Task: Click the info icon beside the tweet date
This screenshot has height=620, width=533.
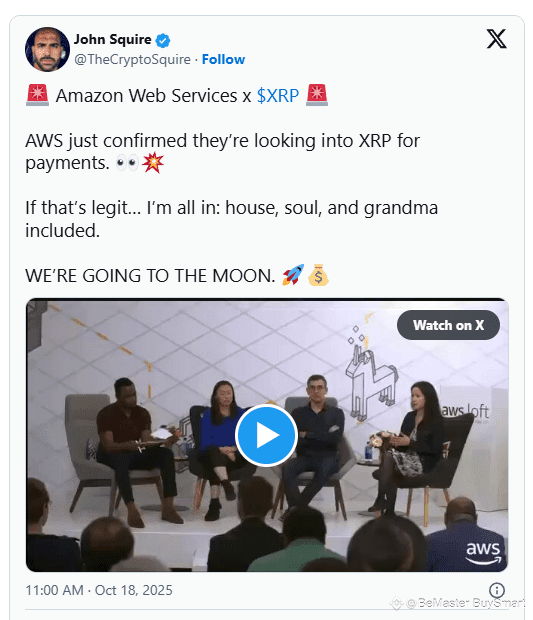Action: pos(497,590)
